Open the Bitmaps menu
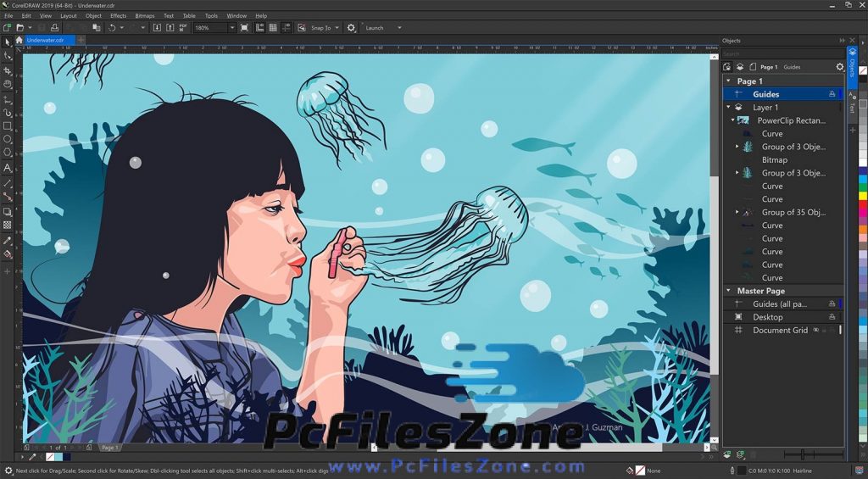Viewport: 868px width, 479px height. coord(145,15)
